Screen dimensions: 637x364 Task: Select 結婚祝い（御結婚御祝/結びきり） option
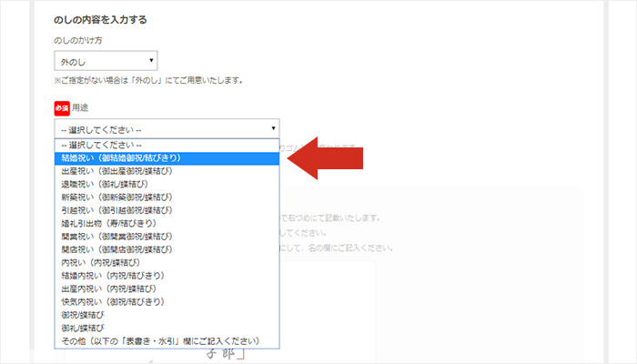(x=167, y=158)
